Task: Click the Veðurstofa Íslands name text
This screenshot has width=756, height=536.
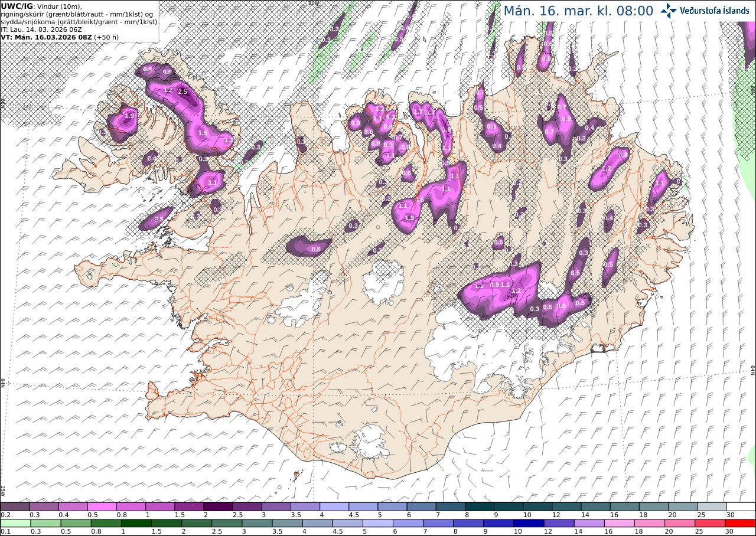Action: click(x=715, y=11)
